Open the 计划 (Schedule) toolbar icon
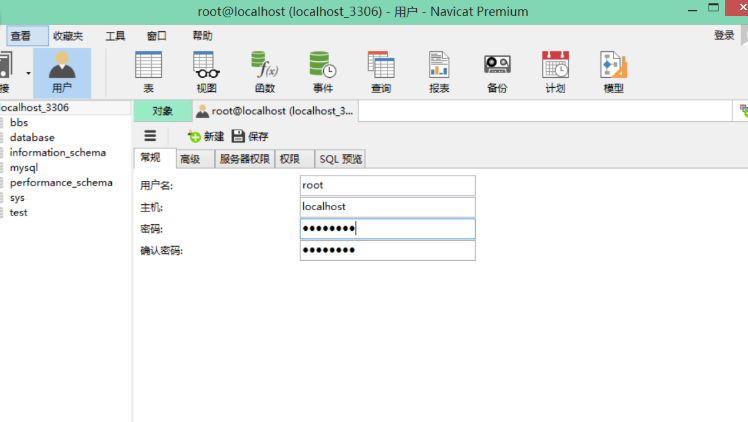 click(x=555, y=72)
